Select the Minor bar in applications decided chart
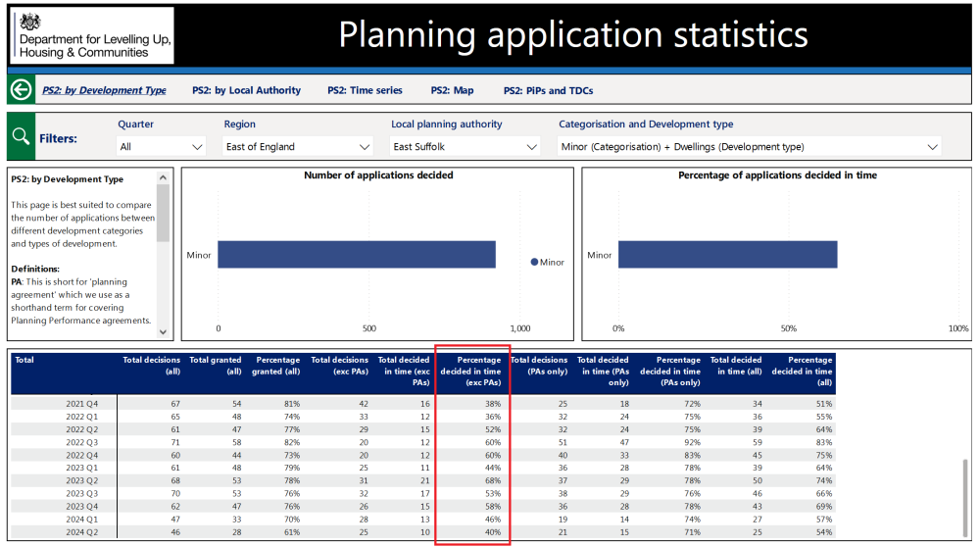The width and height of the screenshot is (980, 547). 357,255
